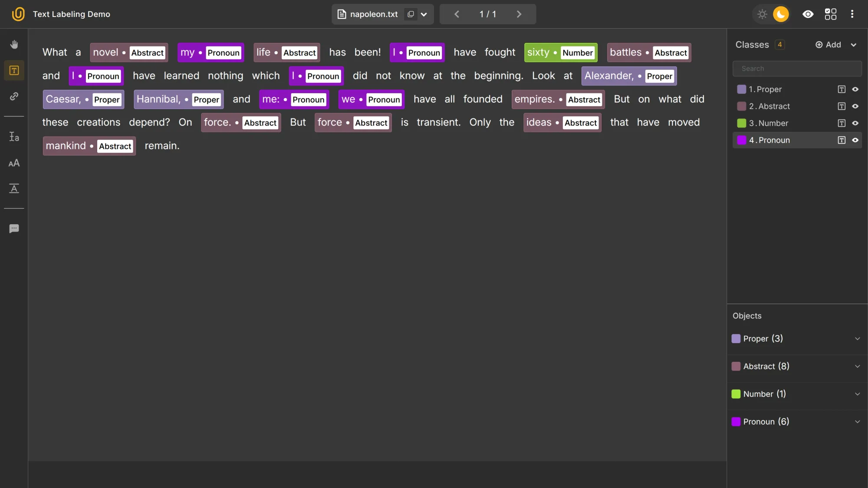Image resolution: width=868 pixels, height=488 pixels.
Task: Select the 'we' Pronoun annotation
Action: pyautogui.click(x=371, y=99)
